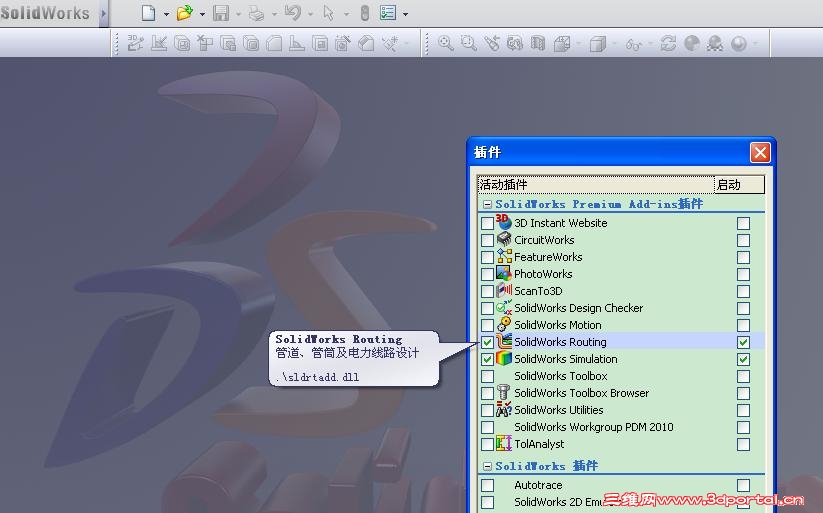Click the SolidWorks Utilities binoculars icon
Screen dimensions: 823x513
(x=504, y=409)
